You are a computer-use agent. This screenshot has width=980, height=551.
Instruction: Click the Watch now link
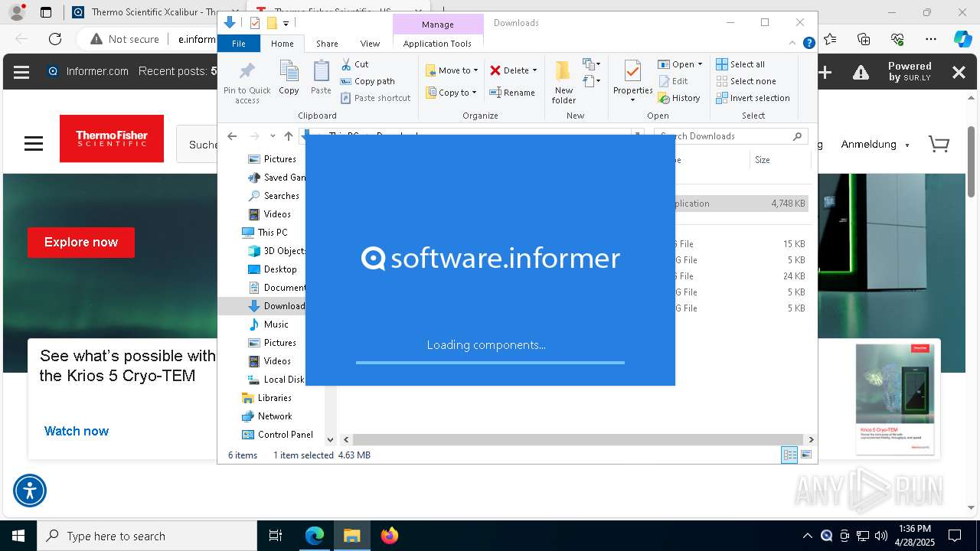point(77,431)
